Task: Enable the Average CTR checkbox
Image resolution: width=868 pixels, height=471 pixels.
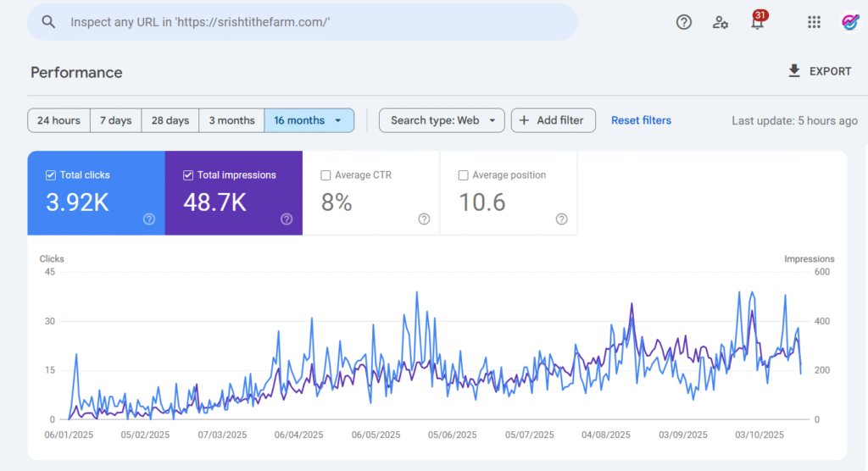Action: [x=325, y=175]
